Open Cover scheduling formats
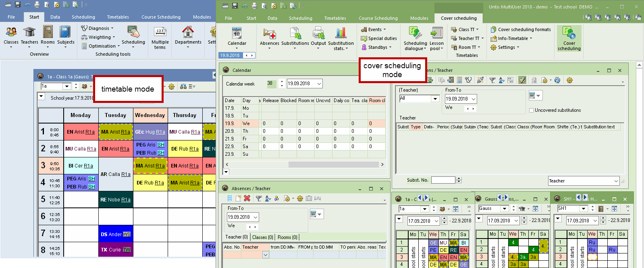This screenshot has width=644, height=268. point(521,29)
